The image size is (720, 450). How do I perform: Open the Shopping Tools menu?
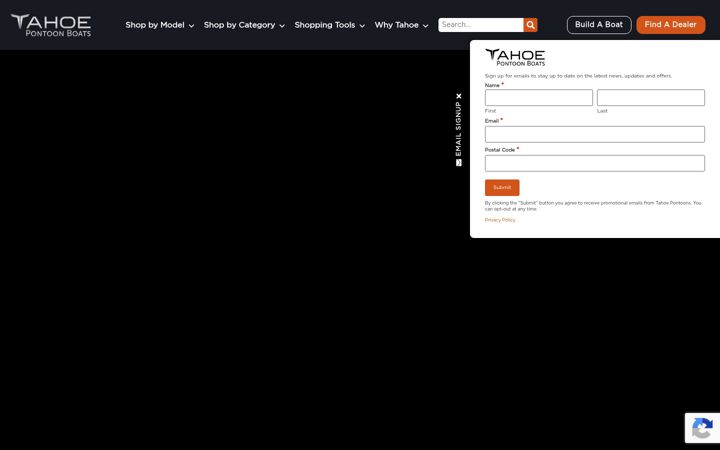pyautogui.click(x=325, y=25)
